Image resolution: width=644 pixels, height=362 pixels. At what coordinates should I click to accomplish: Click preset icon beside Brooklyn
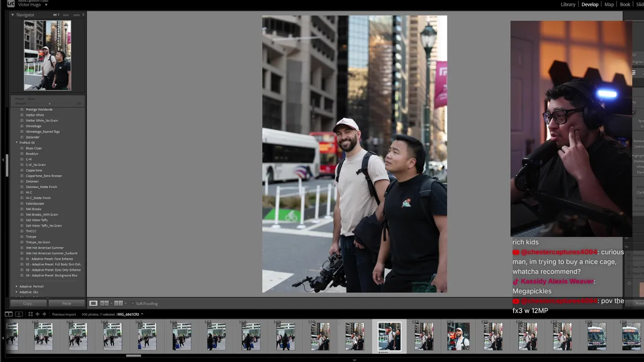(x=22, y=154)
